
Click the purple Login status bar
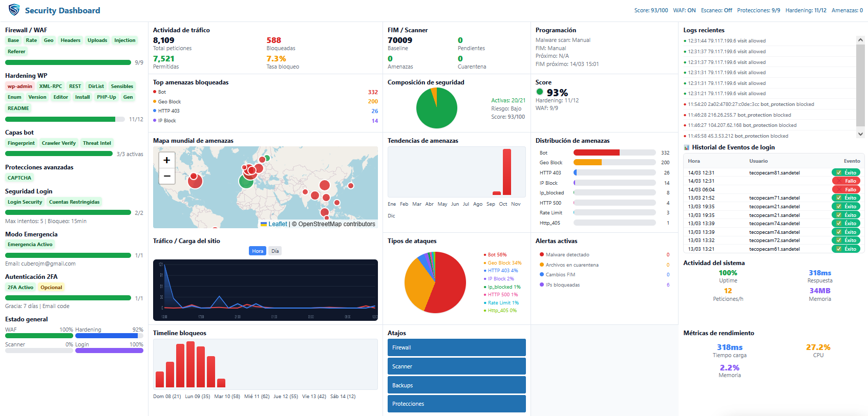(x=109, y=351)
